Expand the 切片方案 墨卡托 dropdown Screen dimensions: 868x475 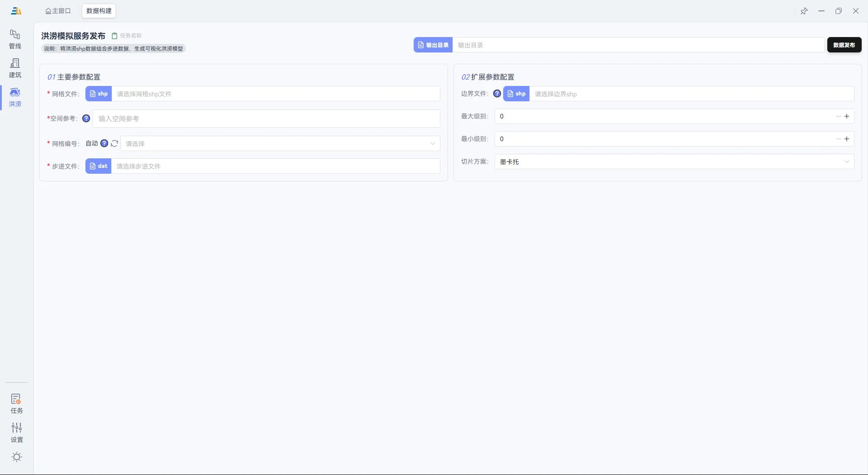click(674, 161)
